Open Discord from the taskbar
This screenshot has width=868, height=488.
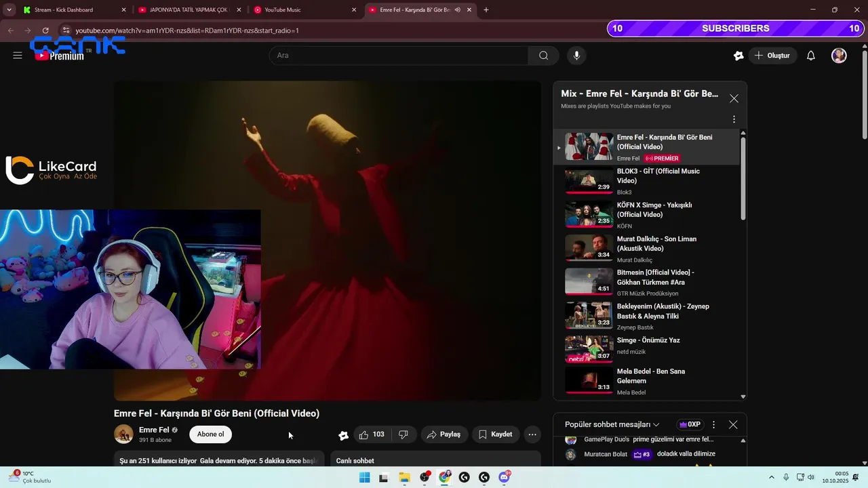coord(504,478)
